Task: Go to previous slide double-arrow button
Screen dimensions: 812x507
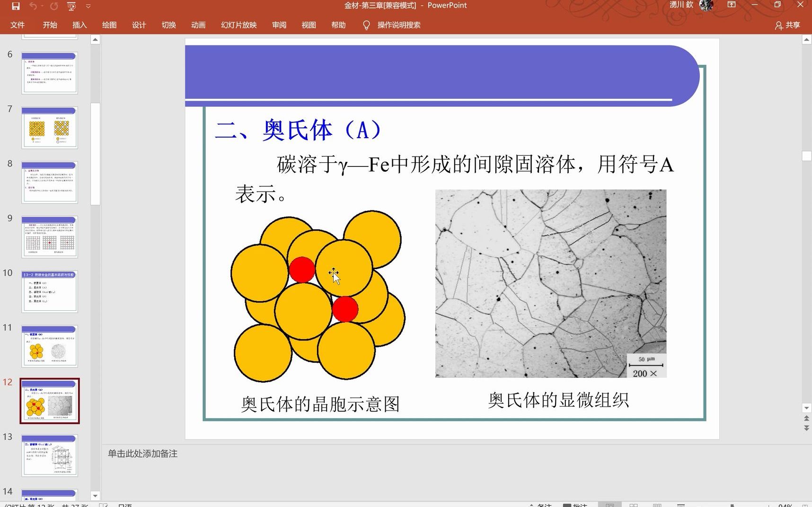Action: click(x=806, y=419)
